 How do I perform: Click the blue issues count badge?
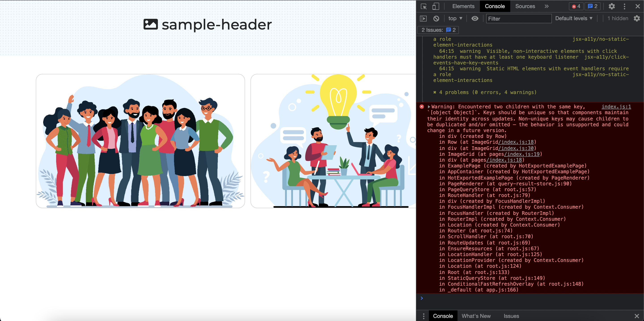592,6
